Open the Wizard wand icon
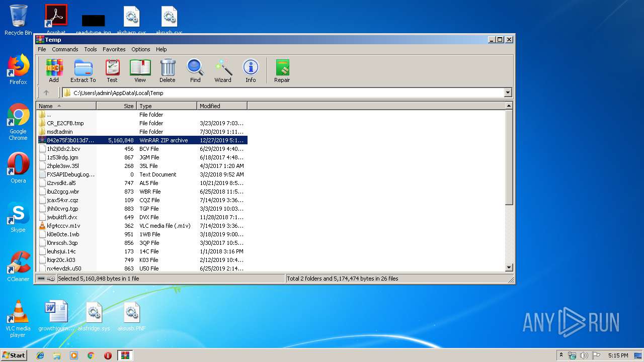The width and height of the screenshot is (644, 362). click(x=223, y=70)
